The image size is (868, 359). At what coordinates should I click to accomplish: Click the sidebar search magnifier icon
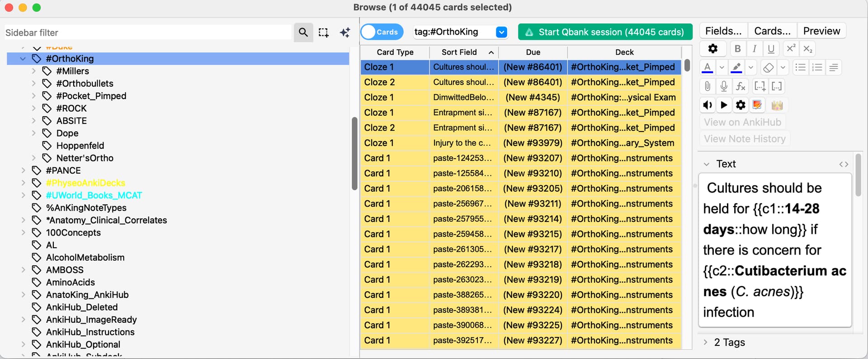[x=303, y=33]
